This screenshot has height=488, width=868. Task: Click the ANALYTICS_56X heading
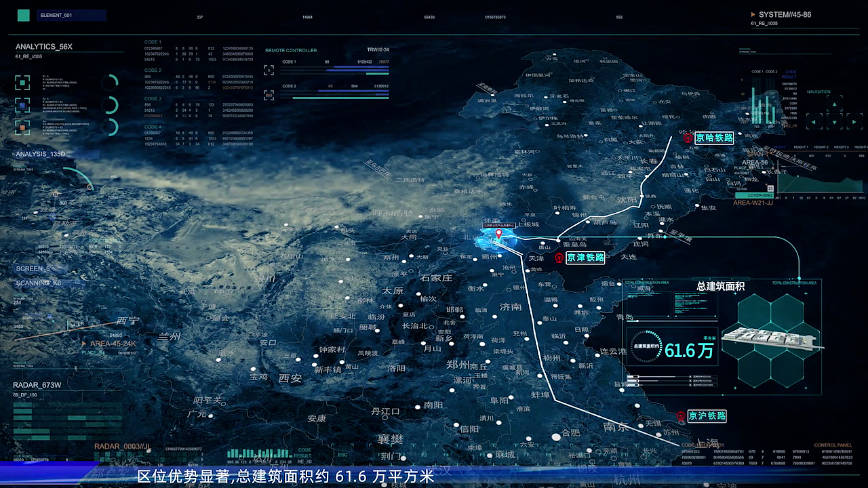(43, 47)
